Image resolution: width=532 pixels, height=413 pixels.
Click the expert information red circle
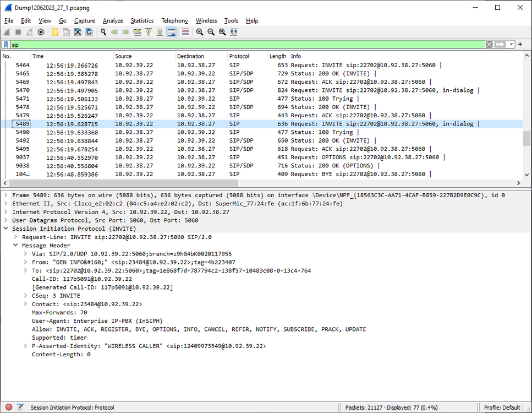(x=9, y=407)
